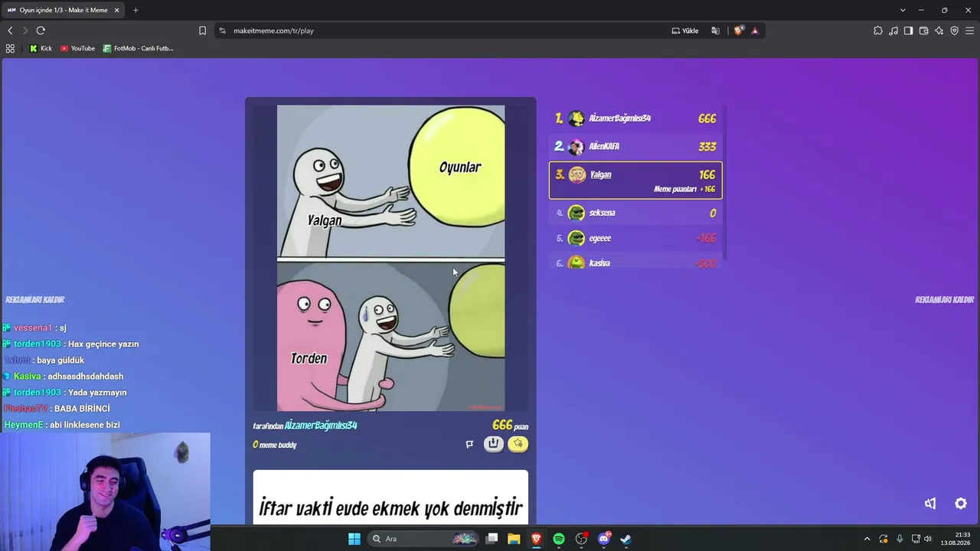Go back to previous page
Image resolution: width=980 pixels, height=551 pixels.
point(10,31)
